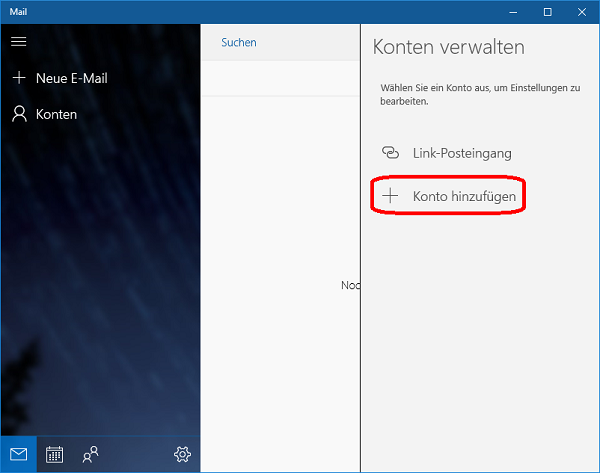Choose Konto hinzufügen to add an account
Viewport: 600px width, 473px height.
tap(464, 197)
